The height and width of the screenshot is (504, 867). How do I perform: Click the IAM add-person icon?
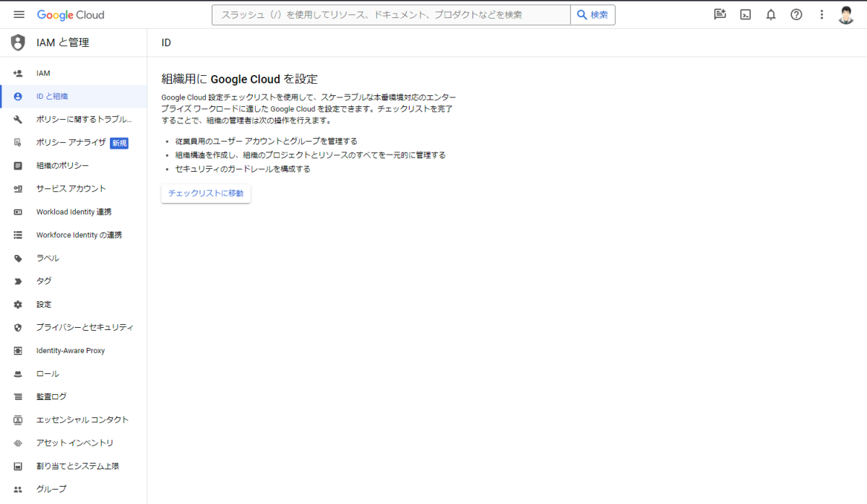pos(18,73)
